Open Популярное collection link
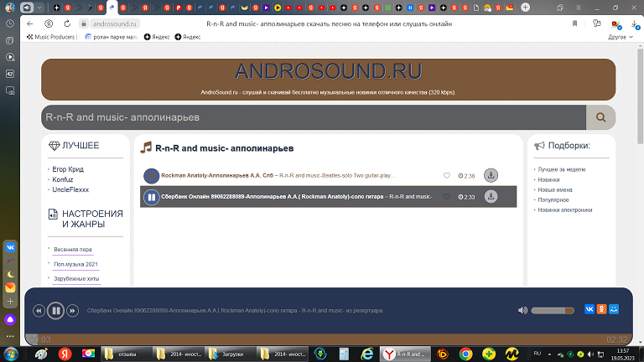The height and width of the screenshot is (362, 644). pyautogui.click(x=553, y=200)
